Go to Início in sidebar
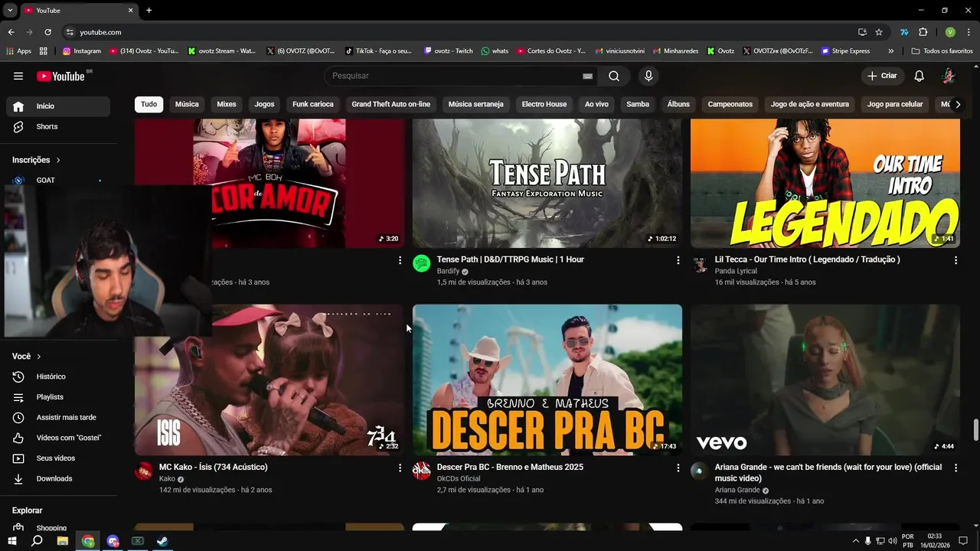 [x=58, y=106]
